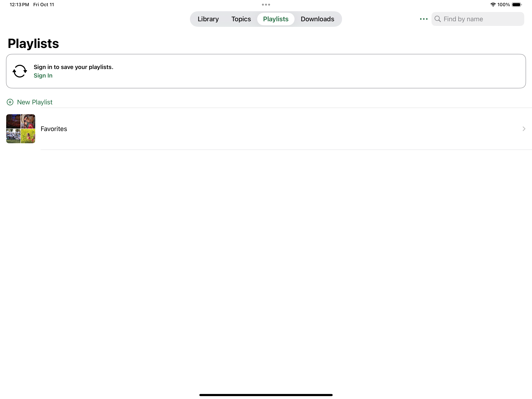Image resolution: width=532 pixels, height=399 pixels.
Task: Switch to the Library tab
Action: click(208, 19)
